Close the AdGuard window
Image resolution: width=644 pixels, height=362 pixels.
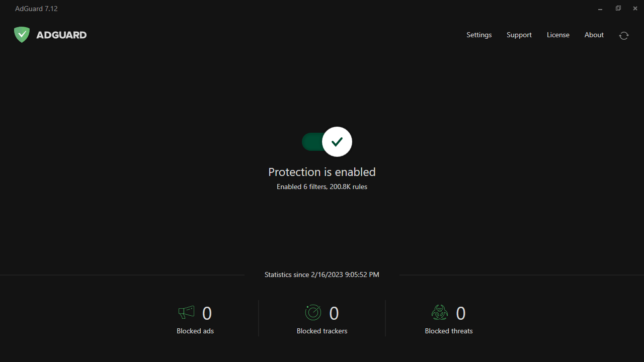click(635, 9)
